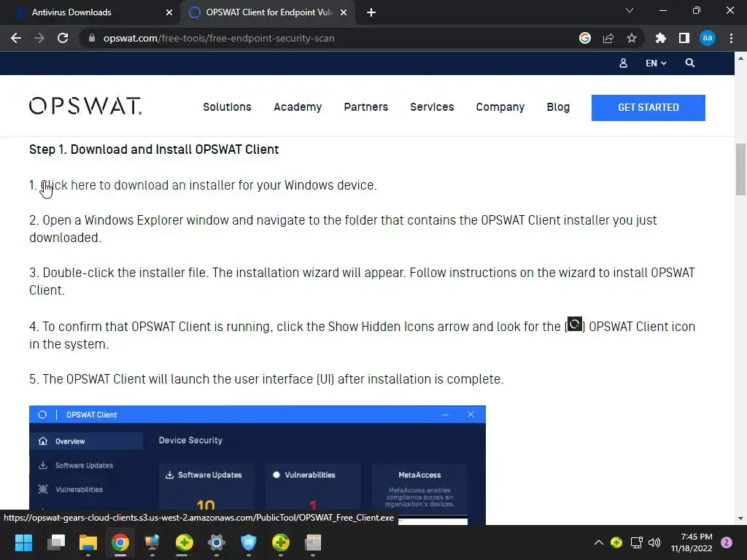Open OPSWAT site search magnifier
The height and width of the screenshot is (560, 747).
point(690,63)
